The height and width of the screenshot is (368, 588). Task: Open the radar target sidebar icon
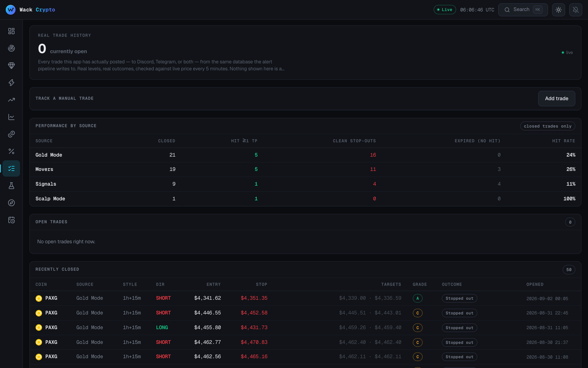tap(11, 48)
